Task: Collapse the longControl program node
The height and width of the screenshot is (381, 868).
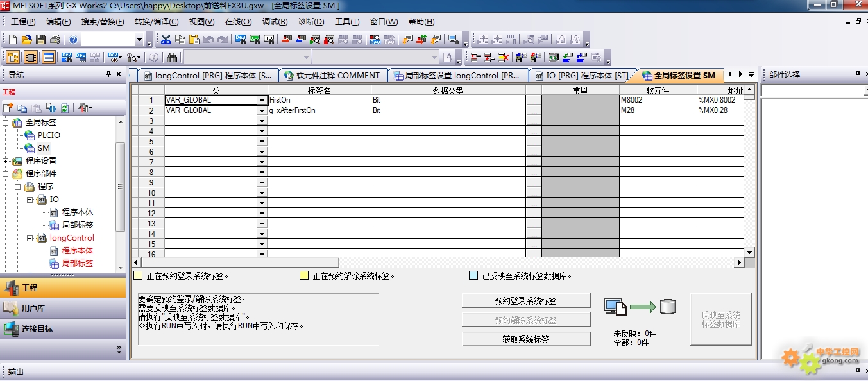Action: point(30,238)
